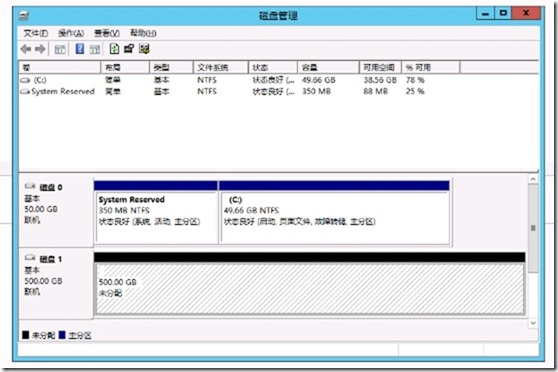Sort by the % 可用 column header

[x=431, y=67]
